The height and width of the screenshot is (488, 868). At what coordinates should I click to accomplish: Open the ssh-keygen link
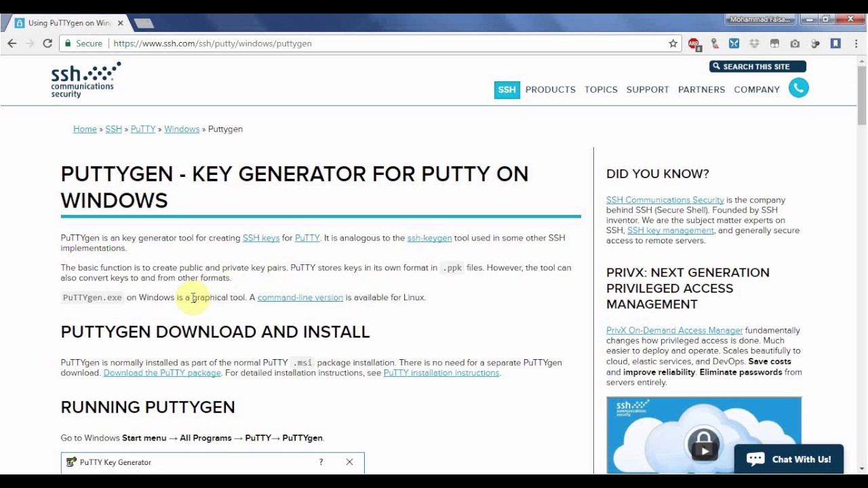[429, 238]
